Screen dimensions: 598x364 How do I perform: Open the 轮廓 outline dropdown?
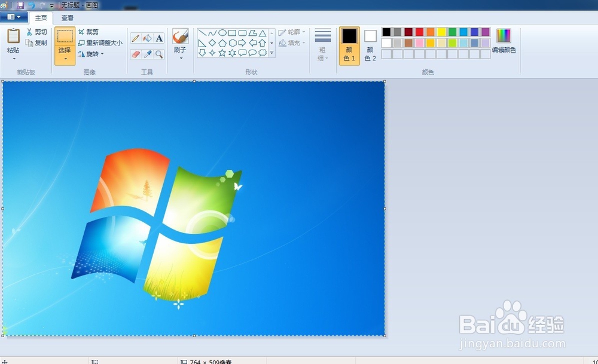point(292,32)
